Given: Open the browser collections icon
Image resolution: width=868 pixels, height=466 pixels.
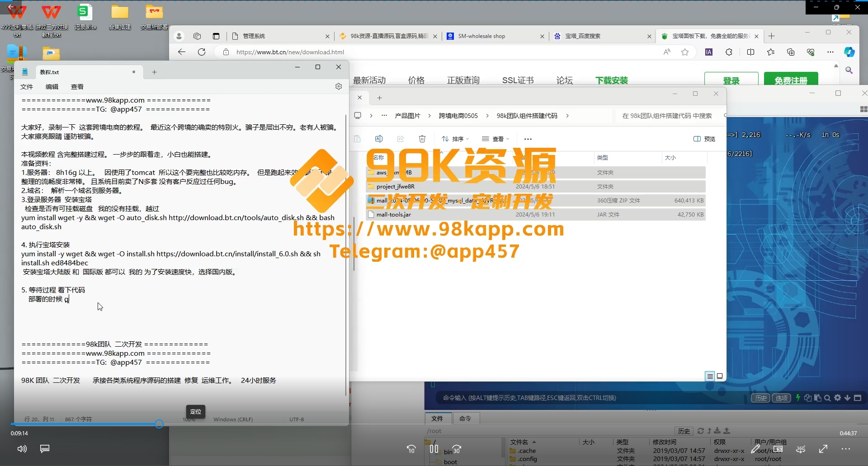Looking at the screenshot, I should pos(791,52).
